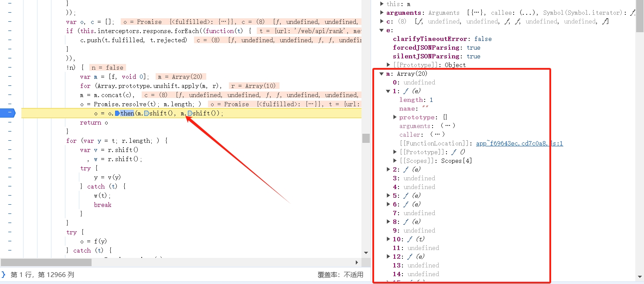644x284 pixels.
Task: Click inline breakpoint marker before second 'shift()'
Action: click(190, 113)
